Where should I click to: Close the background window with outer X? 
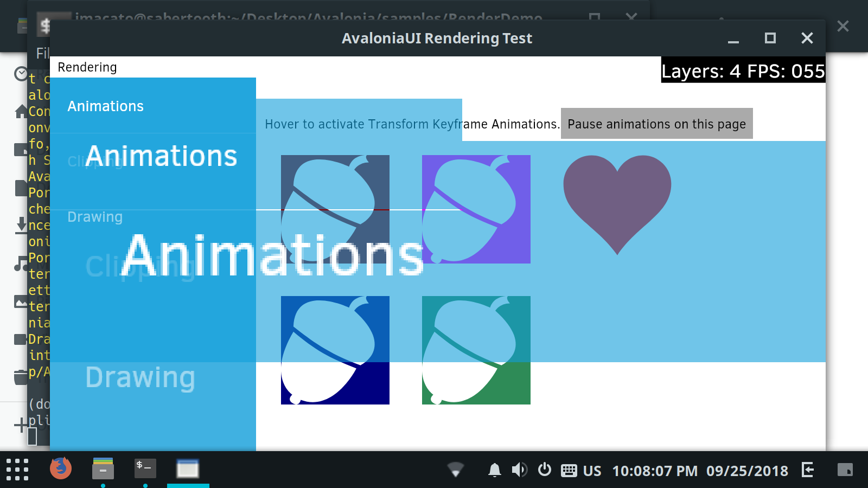[843, 26]
